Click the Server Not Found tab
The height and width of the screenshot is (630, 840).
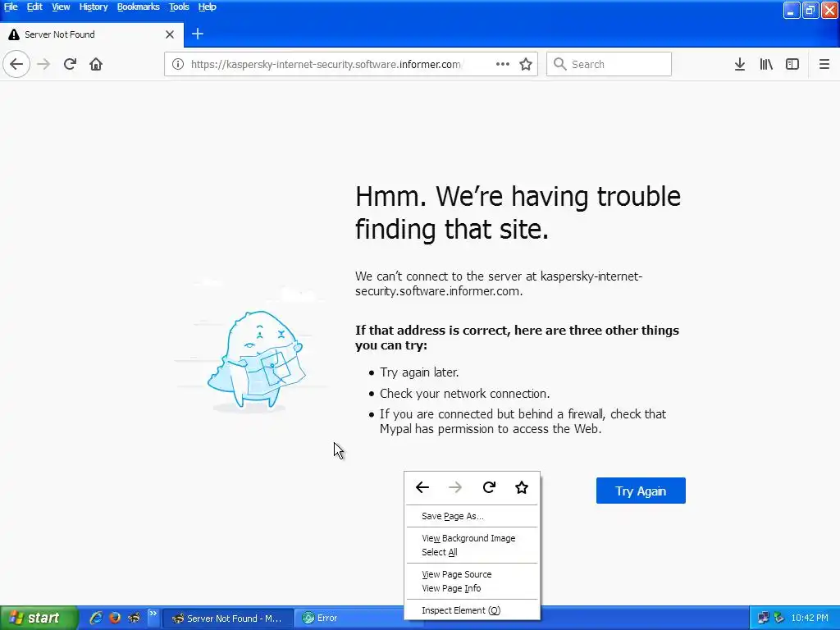pos(92,34)
